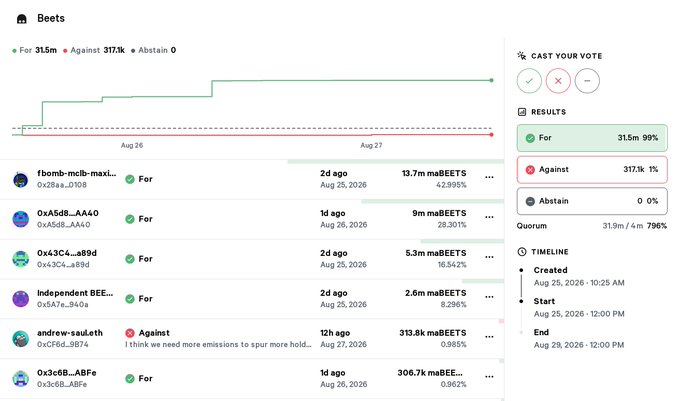Open more options for andrew-saul.eth vote

[x=489, y=337]
